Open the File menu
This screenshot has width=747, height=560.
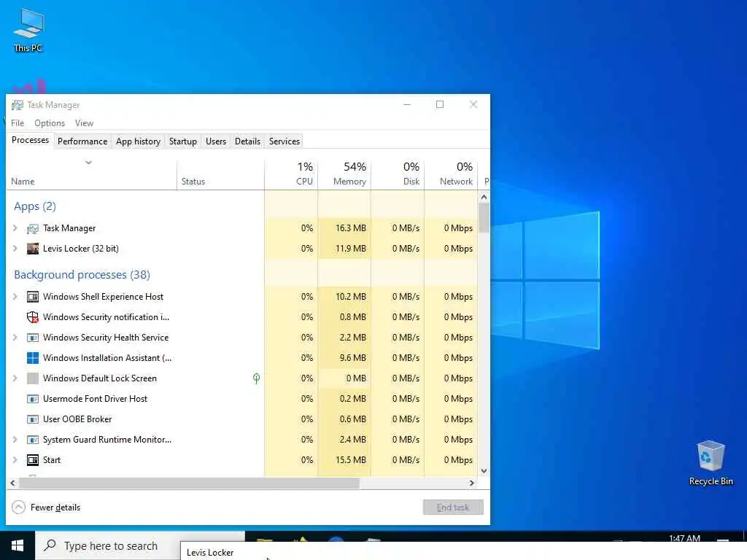click(x=18, y=122)
